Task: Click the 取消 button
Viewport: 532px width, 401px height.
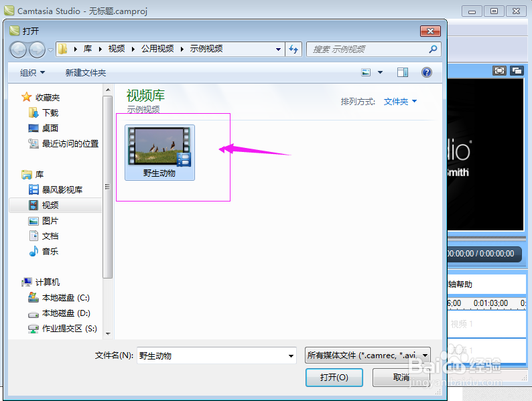Action: pos(401,378)
